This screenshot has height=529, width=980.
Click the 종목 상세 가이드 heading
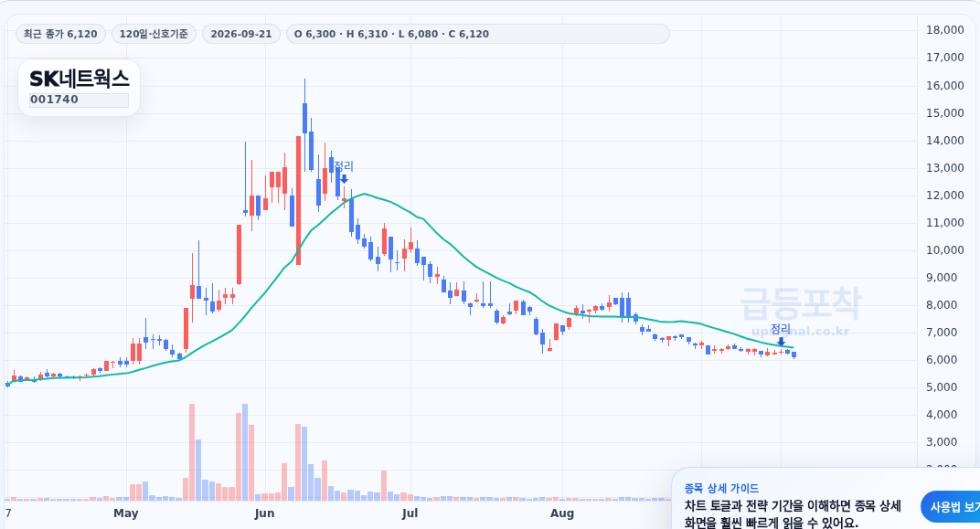(x=721, y=489)
